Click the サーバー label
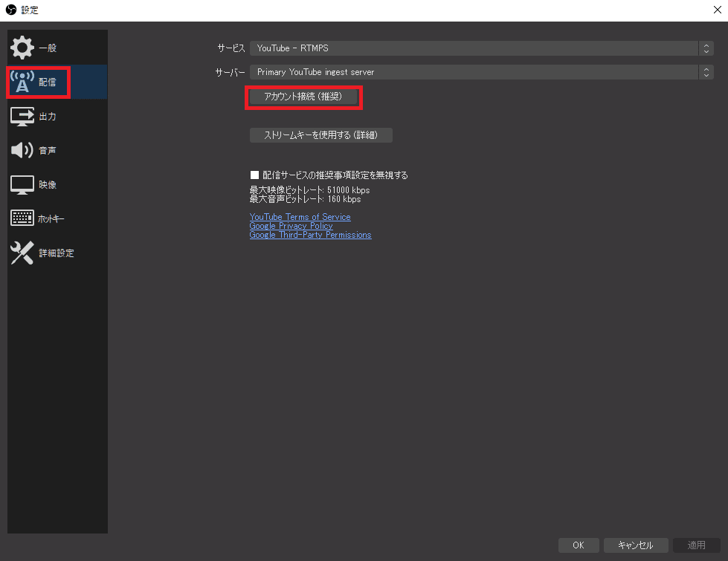This screenshot has width=728, height=561. pyautogui.click(x=231, y=72)
